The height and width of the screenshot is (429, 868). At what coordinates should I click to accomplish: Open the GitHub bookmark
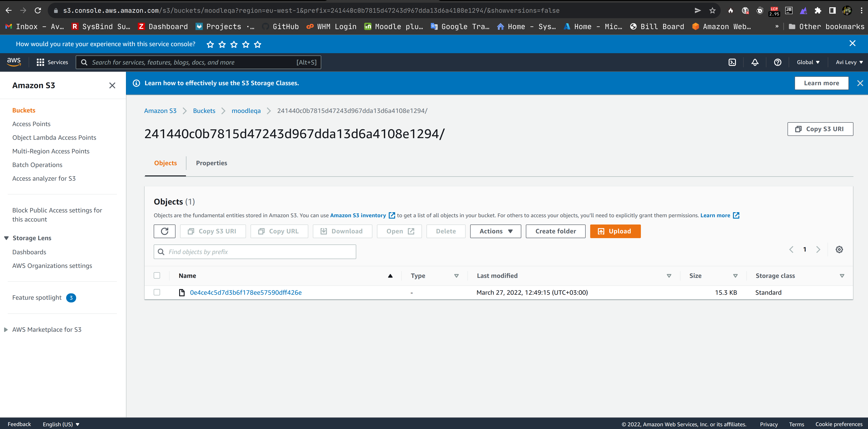(280, 27)
